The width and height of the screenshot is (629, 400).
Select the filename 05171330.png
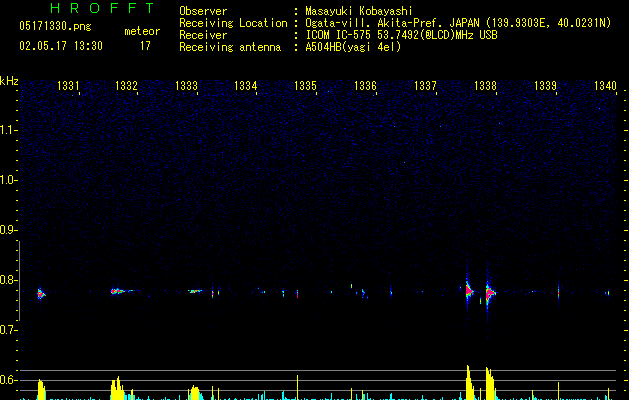pyautogui.click(x=55, y=26)
